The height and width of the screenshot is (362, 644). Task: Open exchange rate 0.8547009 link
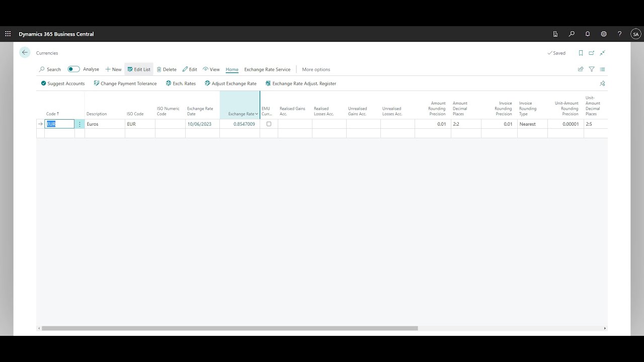pos(244,124)
